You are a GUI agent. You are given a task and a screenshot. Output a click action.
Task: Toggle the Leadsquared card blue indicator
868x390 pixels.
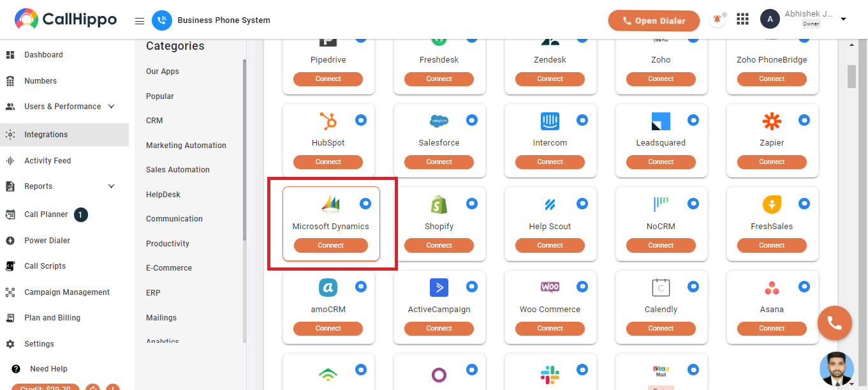click(x=693, y=120)
